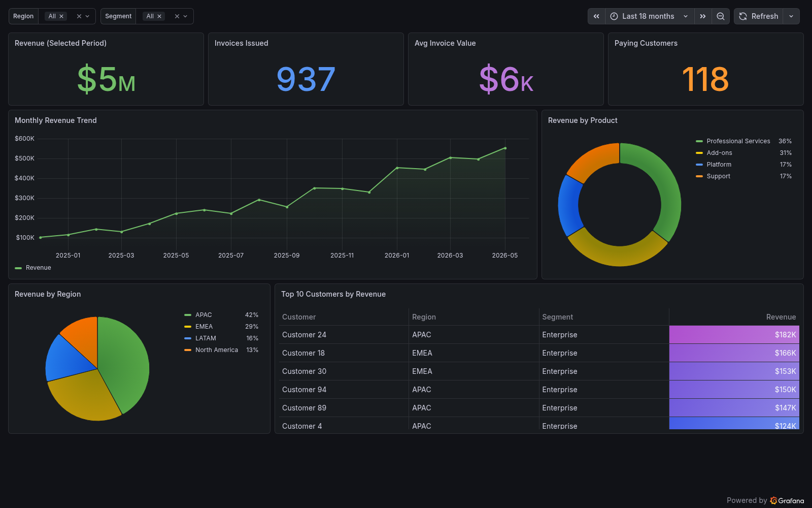812x508 pixels.
Task: Click the blue Platform donut segment
Action: click(569, 206)
